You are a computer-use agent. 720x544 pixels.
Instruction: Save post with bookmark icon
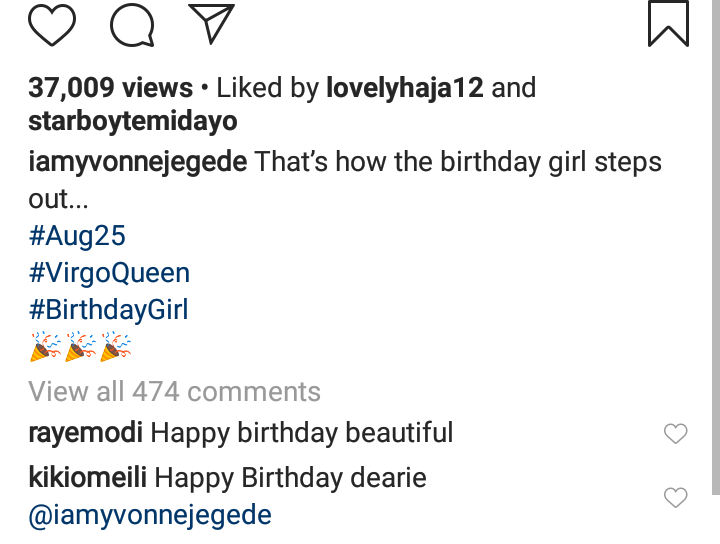tap(668, 24)
